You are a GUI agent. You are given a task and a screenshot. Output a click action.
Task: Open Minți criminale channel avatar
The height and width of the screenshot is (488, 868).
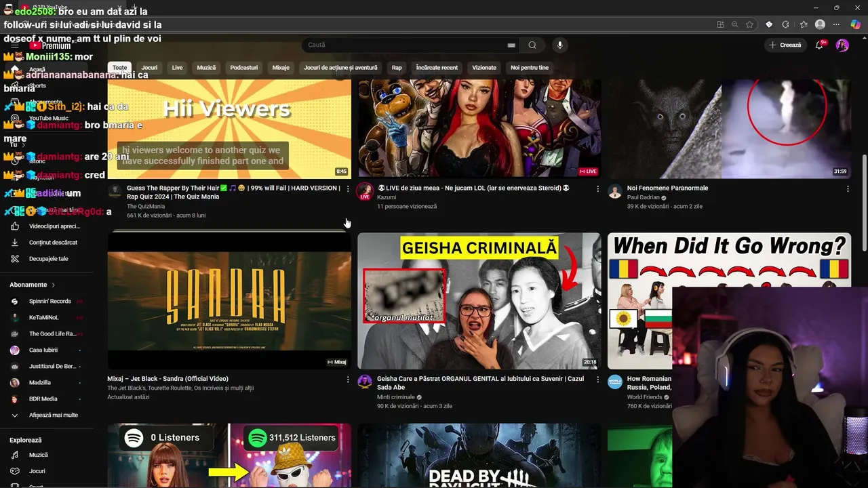tap(365, 382)
